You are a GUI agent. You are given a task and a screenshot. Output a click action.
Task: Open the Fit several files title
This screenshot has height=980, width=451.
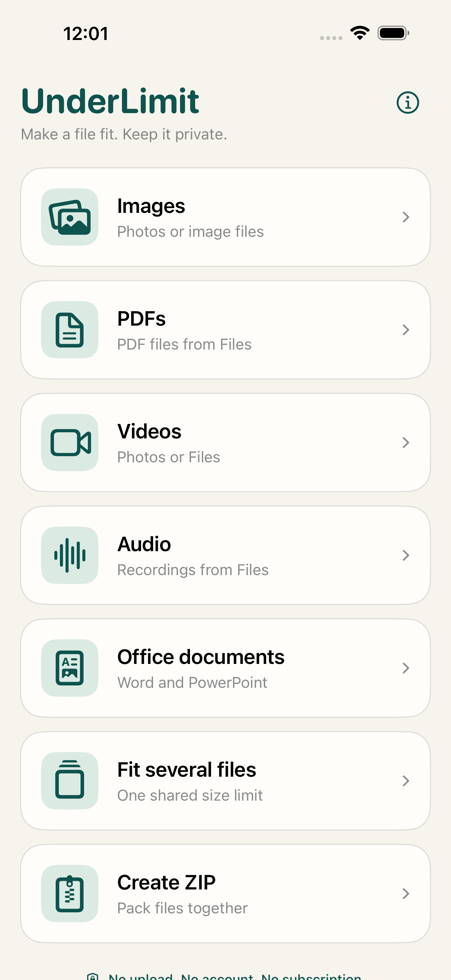click(187, 770)
